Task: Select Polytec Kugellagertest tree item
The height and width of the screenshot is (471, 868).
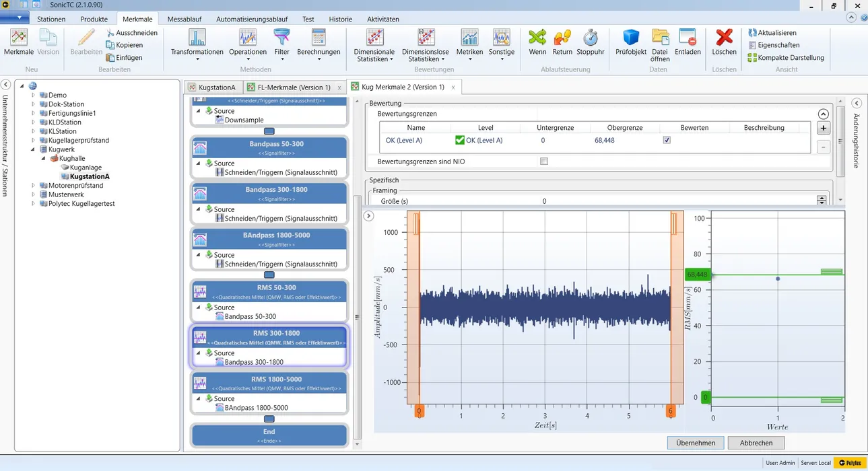Action: 81,203
